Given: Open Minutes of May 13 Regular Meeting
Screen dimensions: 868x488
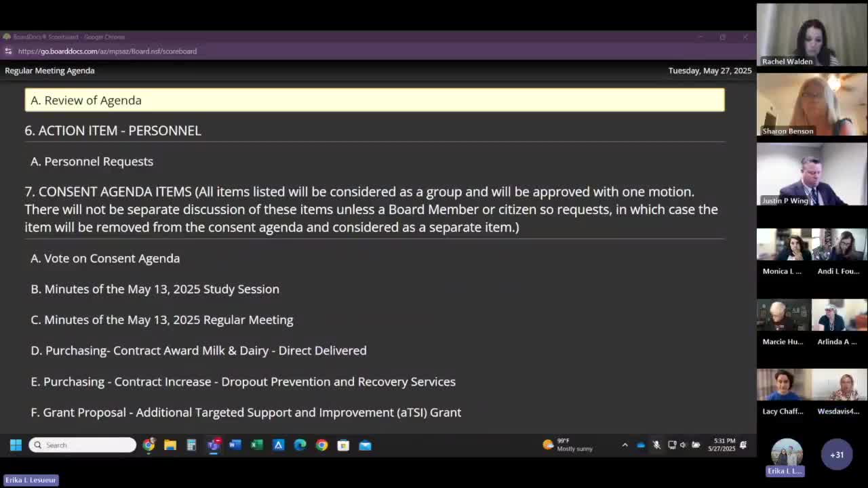Looking at the screenshot, I should (x=161, y=320).
